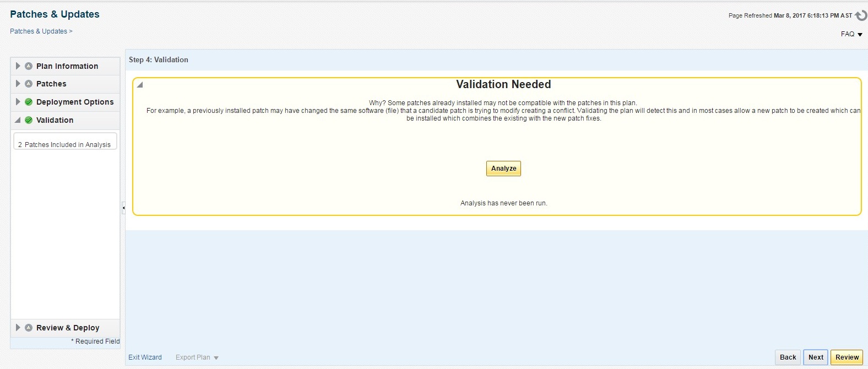Click '2 Patches Included in Analysis' box
The image size is (868, 369).
point(65,141)
